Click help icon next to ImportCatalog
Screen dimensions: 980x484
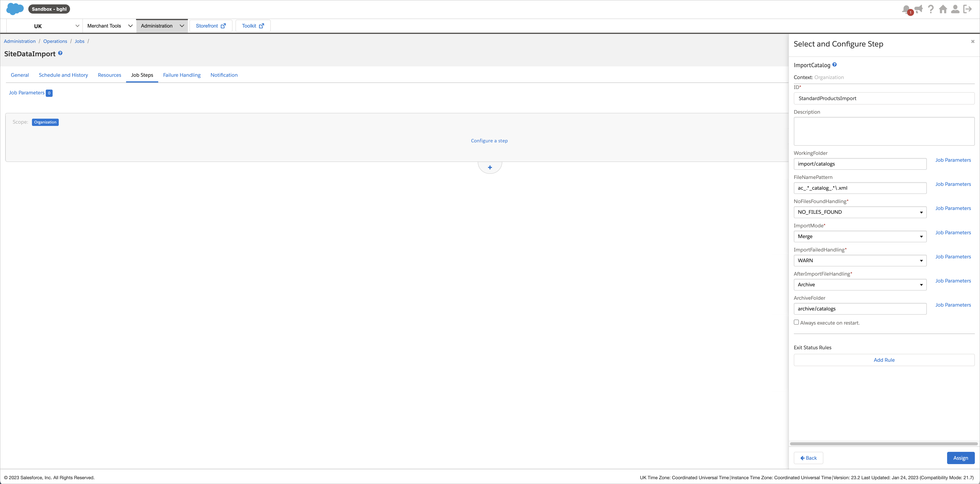point(834,65)
